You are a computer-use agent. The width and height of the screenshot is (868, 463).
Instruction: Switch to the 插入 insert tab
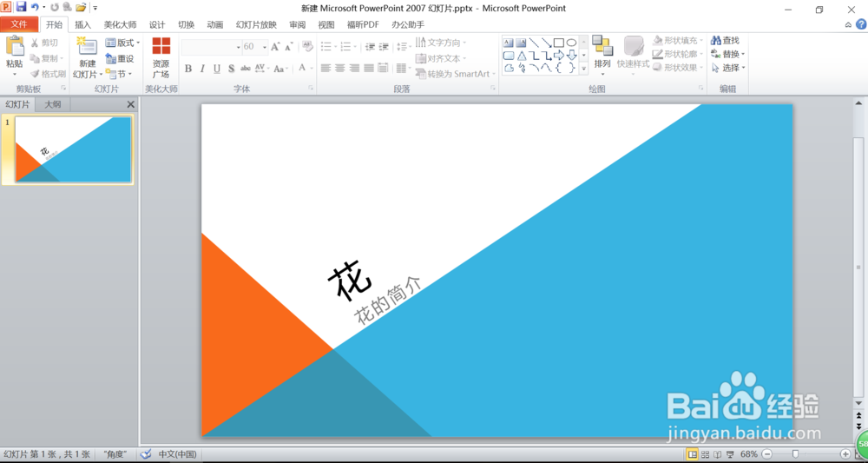(83, 24)
